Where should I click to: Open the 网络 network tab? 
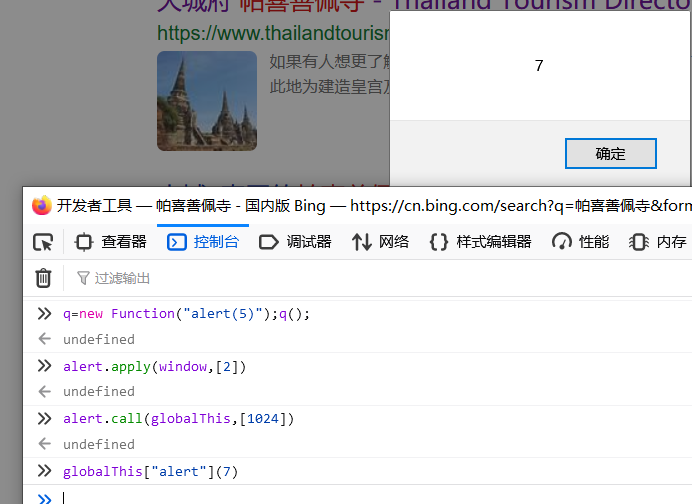[380, 242]
